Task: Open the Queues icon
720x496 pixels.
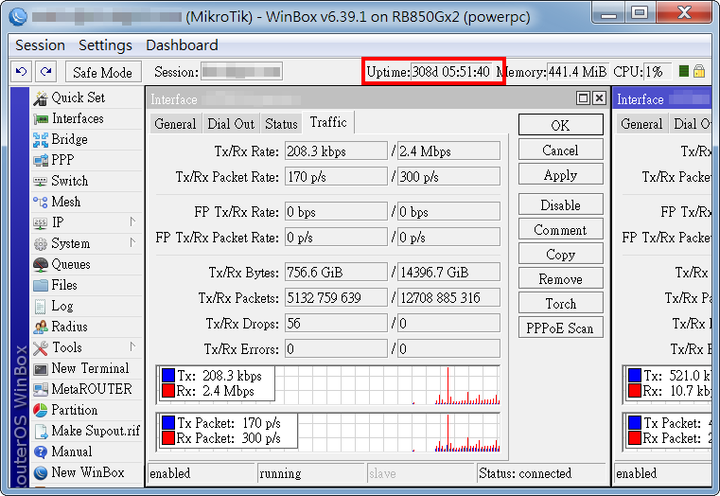Action: click(40, 265)
